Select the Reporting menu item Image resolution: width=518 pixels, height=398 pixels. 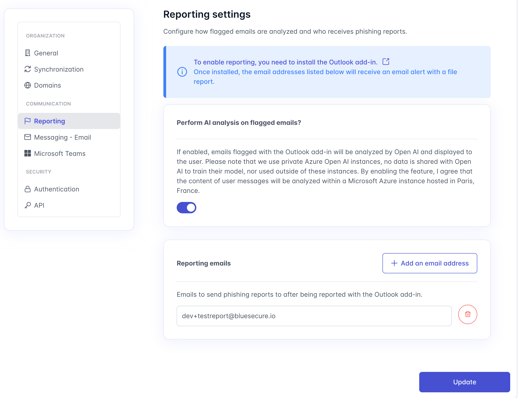(69, 121)
